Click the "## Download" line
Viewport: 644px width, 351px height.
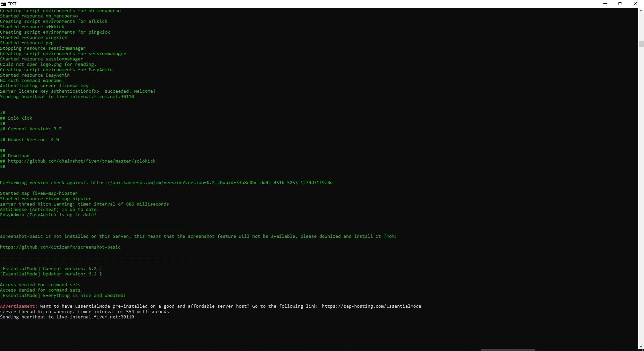(15, 156)
